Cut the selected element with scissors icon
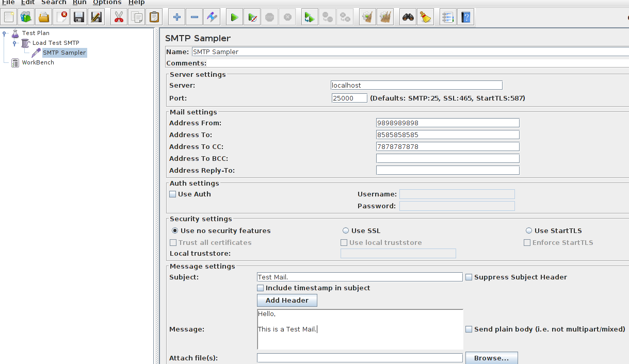 click(119, 17)
